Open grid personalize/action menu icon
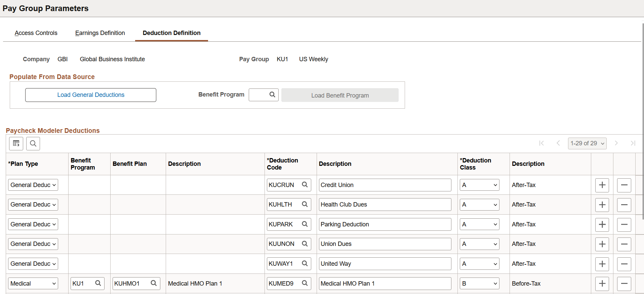 tap(16, 144)
